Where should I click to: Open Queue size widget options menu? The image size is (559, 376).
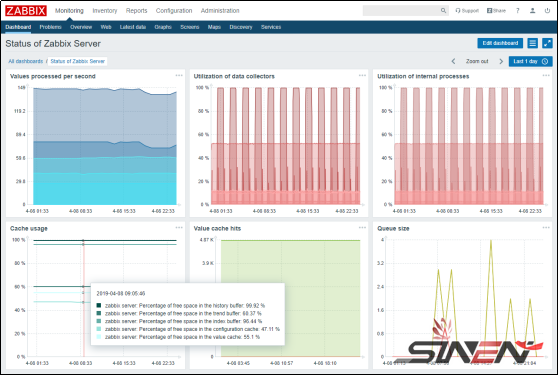pos(546,227)
